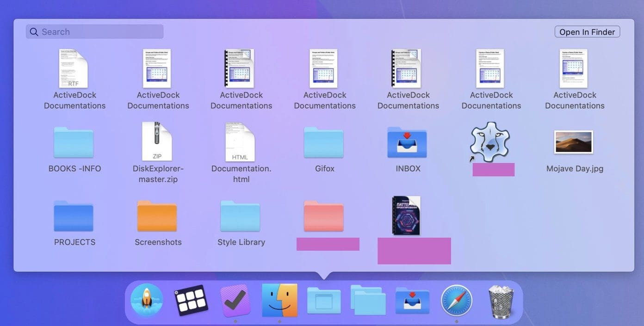Screen dimensions: 644x326
Task: Open the inbox folder in the Dock
Action: (x=412, y=301)
